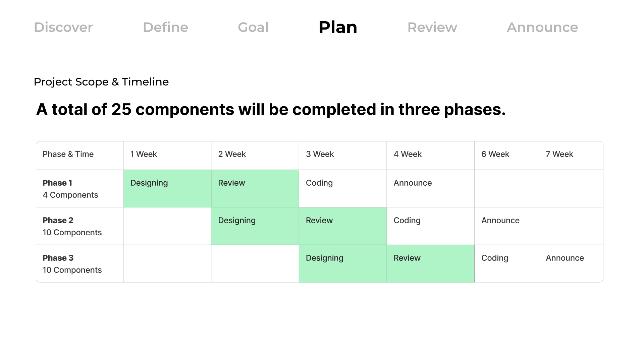Image resolution: width=644 pixels, height=362 pixels.
Task: Select the Phase & Time header cell
Action: pos(80,156)
